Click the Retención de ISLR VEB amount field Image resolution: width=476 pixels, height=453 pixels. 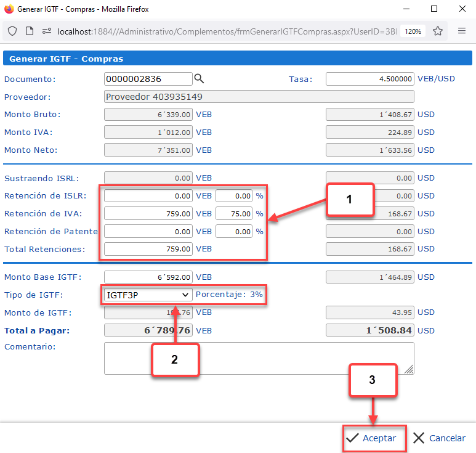[x=148, y=196]
